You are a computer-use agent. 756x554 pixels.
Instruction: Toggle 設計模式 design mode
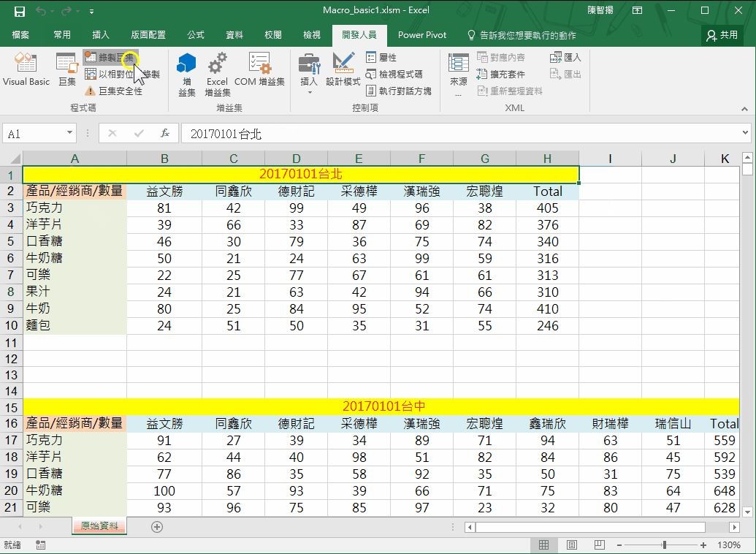coord(343,69)
